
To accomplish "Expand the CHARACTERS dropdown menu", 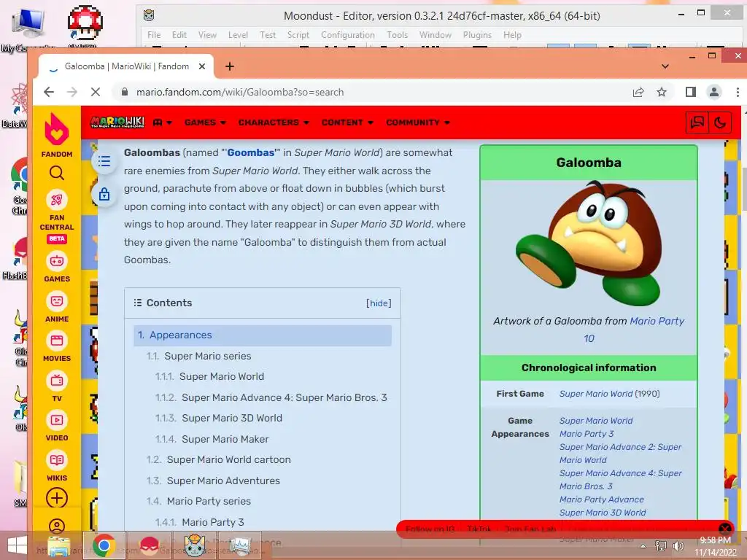I will [274, 122].
